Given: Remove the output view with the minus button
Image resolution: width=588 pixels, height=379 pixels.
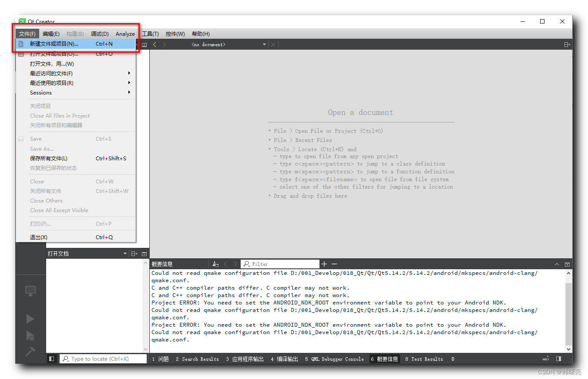Looking at the screenshot, I should (333, 264).
